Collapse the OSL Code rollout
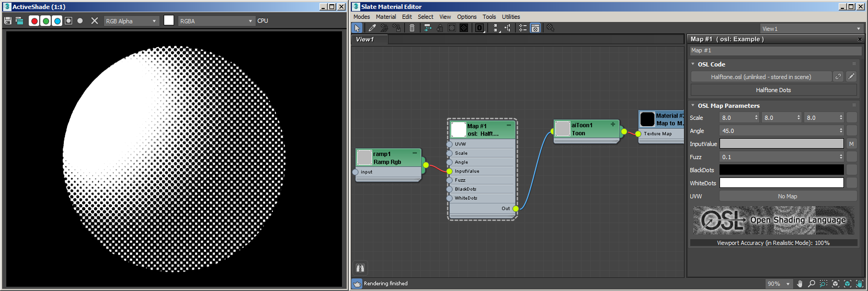Image resolution: width=868 pixels, height=291 pixels. pyautogui.click(x=693, y=64)
